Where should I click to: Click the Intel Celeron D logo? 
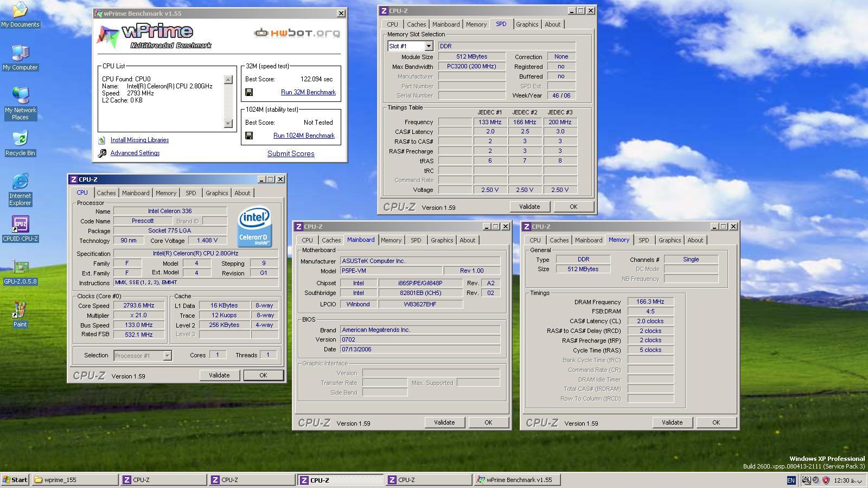point(254,227)
